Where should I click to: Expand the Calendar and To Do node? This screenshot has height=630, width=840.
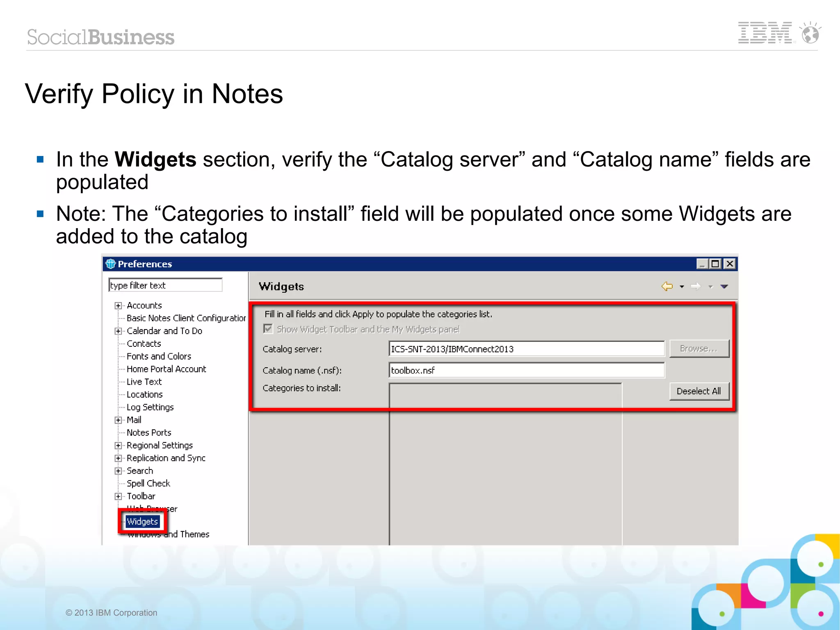pos(118,331)
